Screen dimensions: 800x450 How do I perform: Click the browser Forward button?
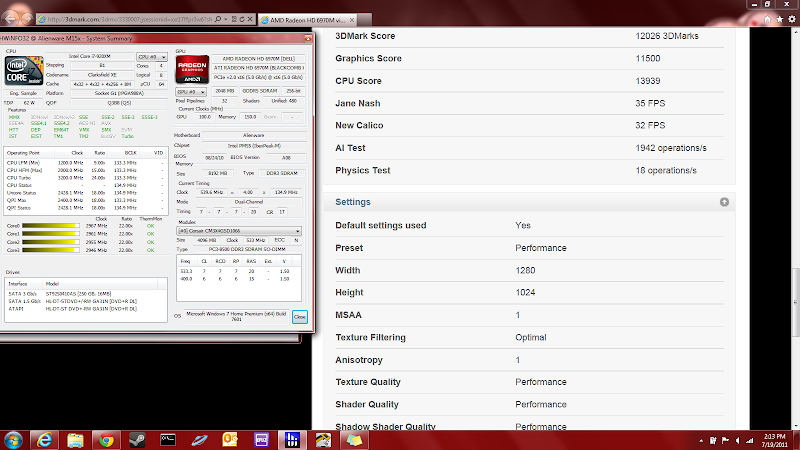coord(27,19)
